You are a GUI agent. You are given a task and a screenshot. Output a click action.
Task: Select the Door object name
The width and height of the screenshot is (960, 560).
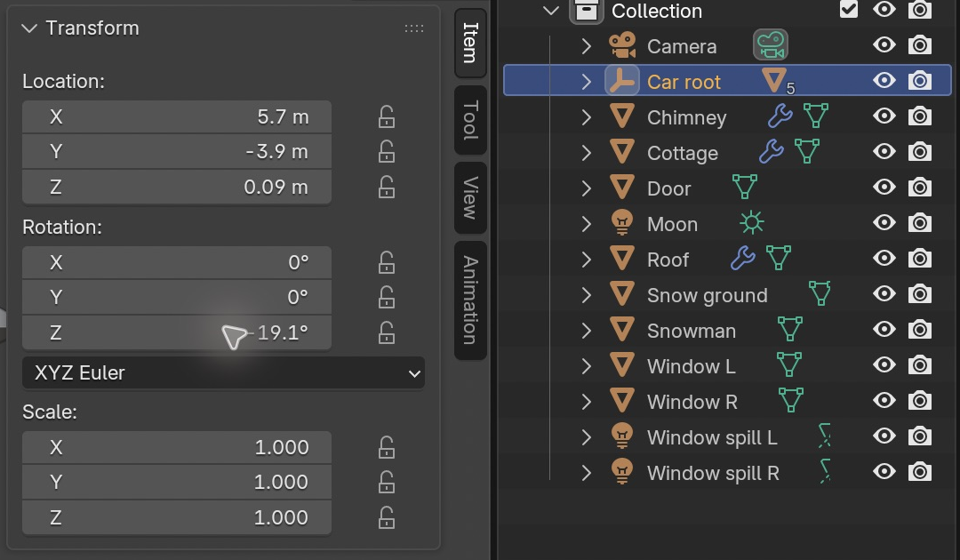668,188
